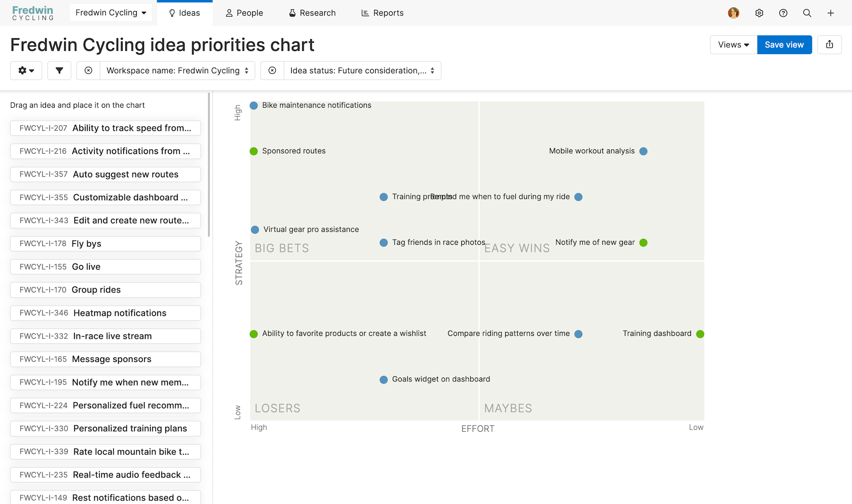Click the share export icon
The width and height of the screenshot is (852, 504).
(x=829, y=45)
